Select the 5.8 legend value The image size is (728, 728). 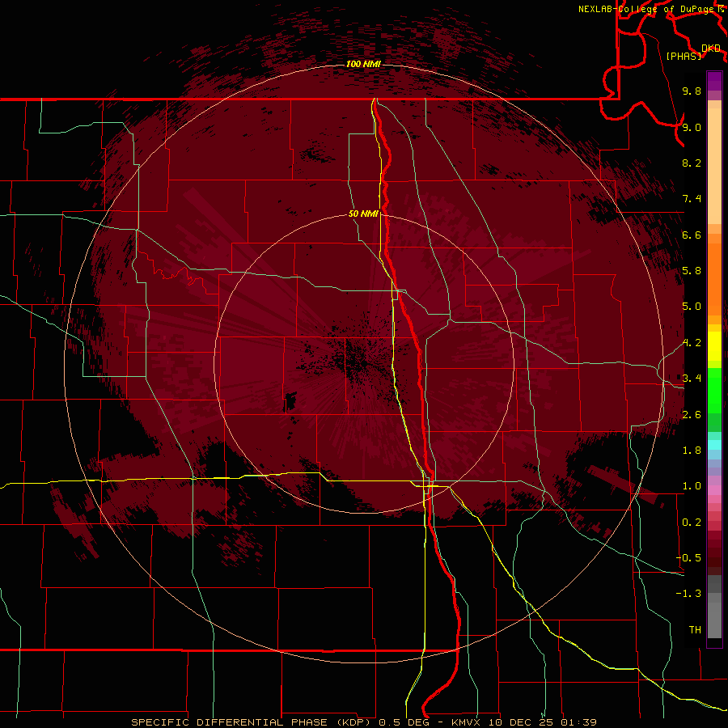click(692, 271)
